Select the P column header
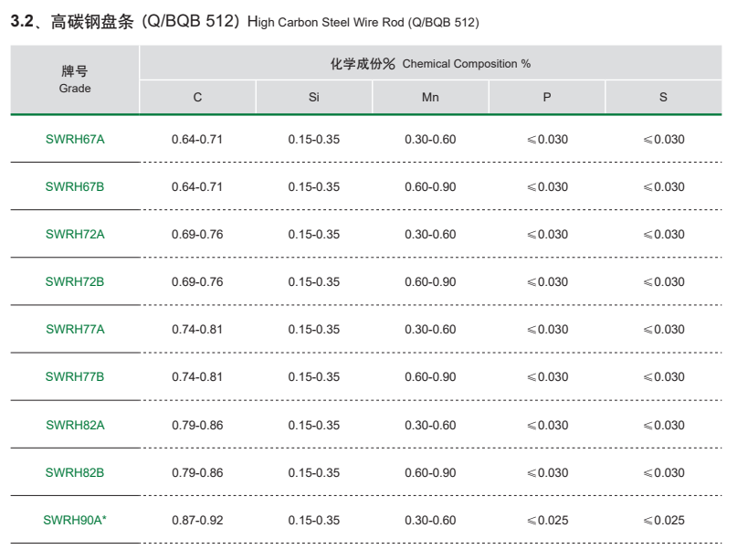The image size is (748, 560). 547,98
